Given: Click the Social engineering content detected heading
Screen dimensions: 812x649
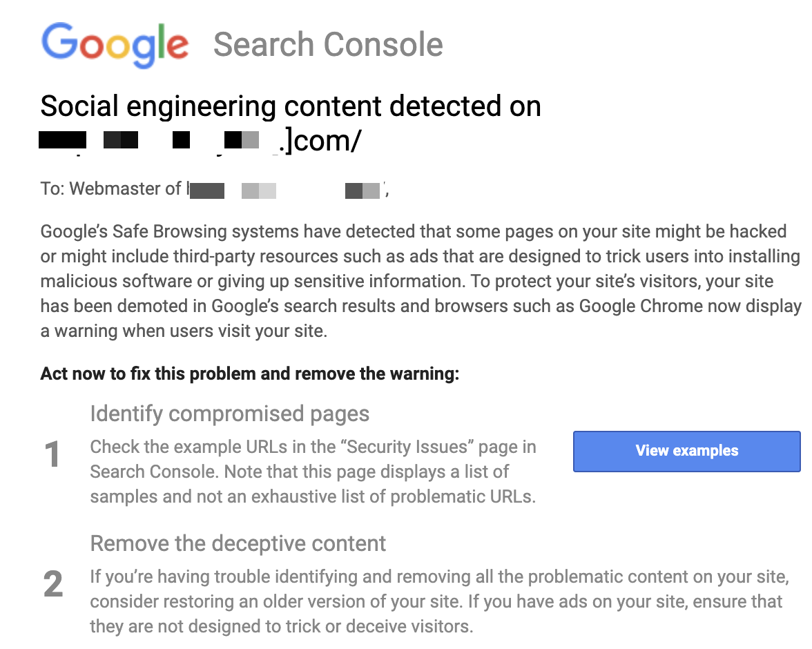Looking at the screenshot, I should coord(291,106).
